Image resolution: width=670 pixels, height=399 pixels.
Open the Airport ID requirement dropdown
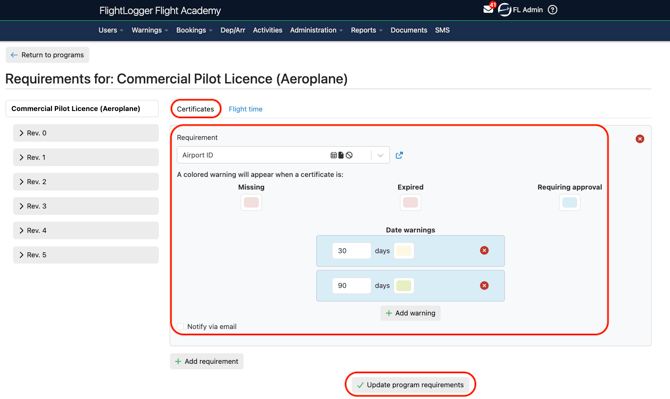(x=283, y=155)
